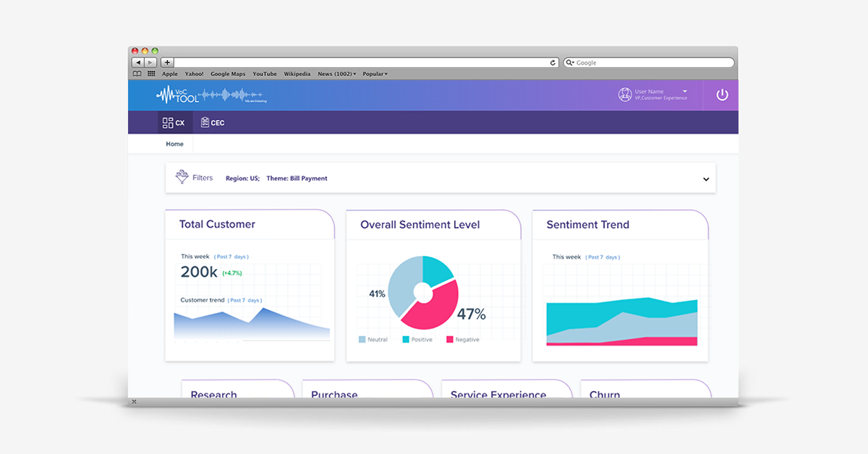This screenshot has height=454, width=868.
Task: Open the Research card
Action: (238, 388)
